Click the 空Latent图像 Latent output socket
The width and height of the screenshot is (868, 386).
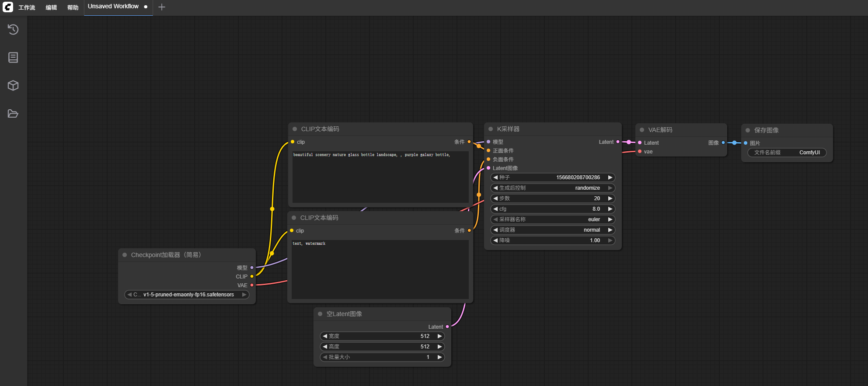tap(447, 327)
